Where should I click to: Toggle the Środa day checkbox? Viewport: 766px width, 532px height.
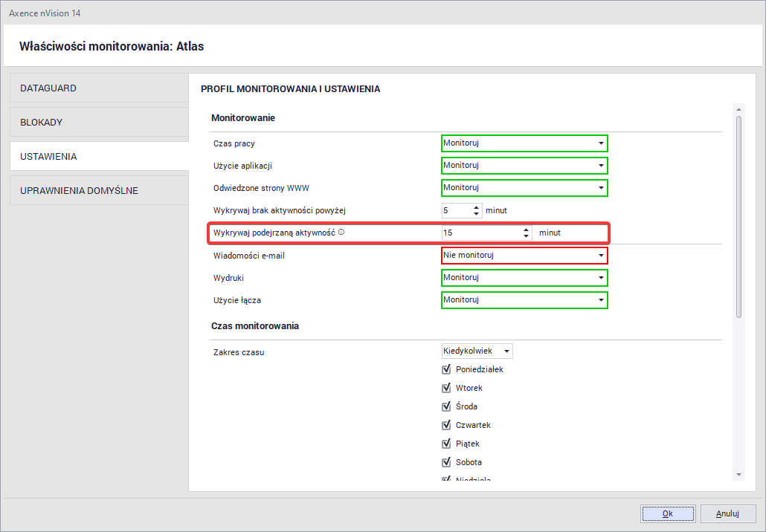447,406
